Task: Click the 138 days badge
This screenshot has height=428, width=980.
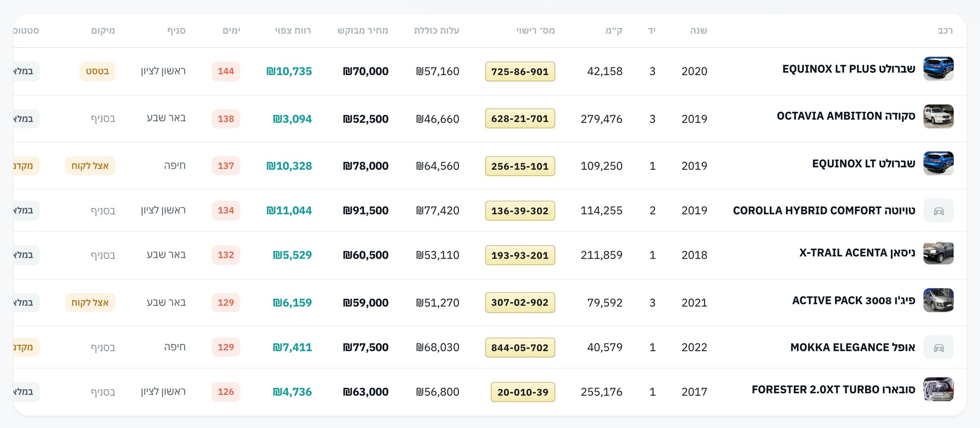Action: 226,119
